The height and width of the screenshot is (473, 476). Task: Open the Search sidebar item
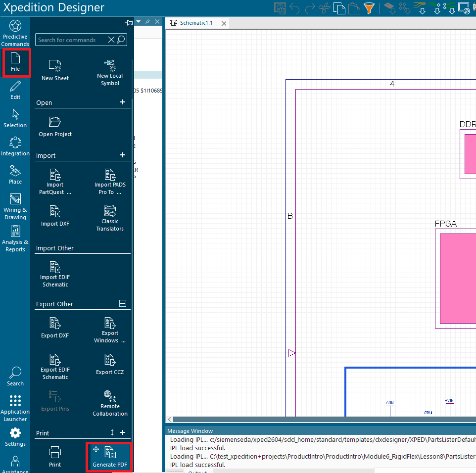15,377
